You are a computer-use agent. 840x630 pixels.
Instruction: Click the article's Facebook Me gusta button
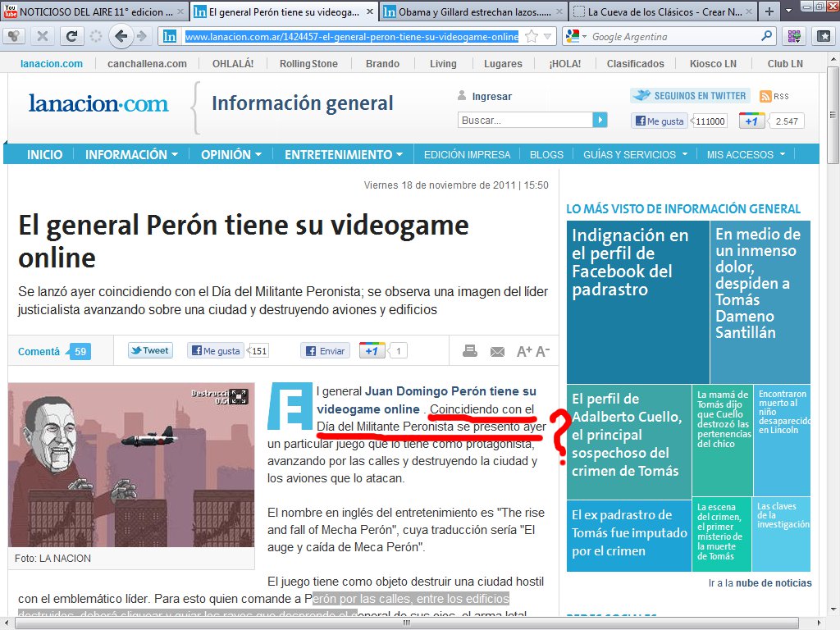tap(216, 350)
